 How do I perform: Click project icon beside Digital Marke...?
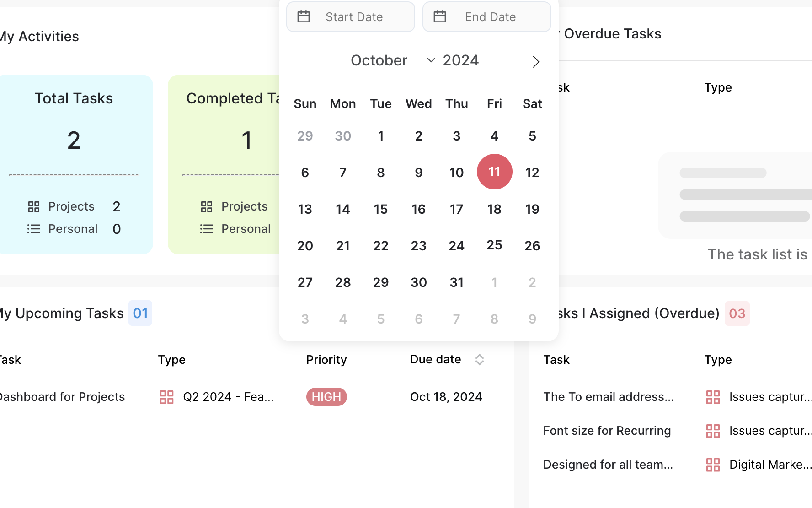(713, 465)
